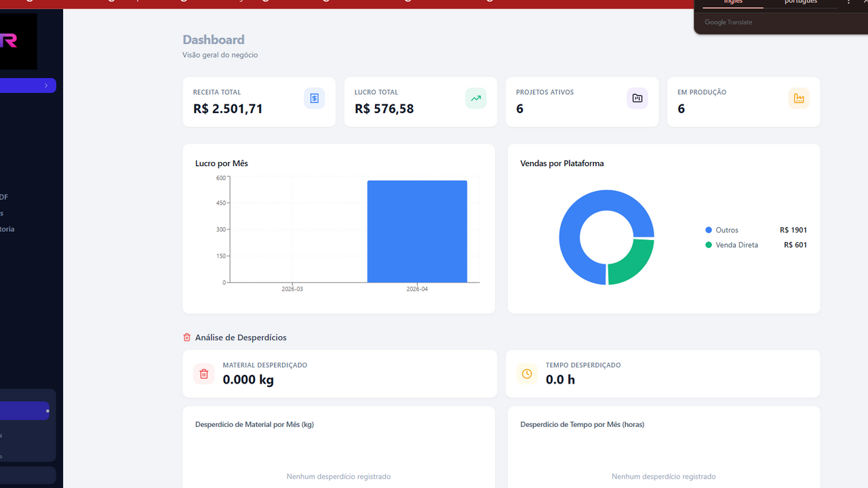Click the Google Translate label in popup
868x488 pixels.
click(x=728, y=22)
